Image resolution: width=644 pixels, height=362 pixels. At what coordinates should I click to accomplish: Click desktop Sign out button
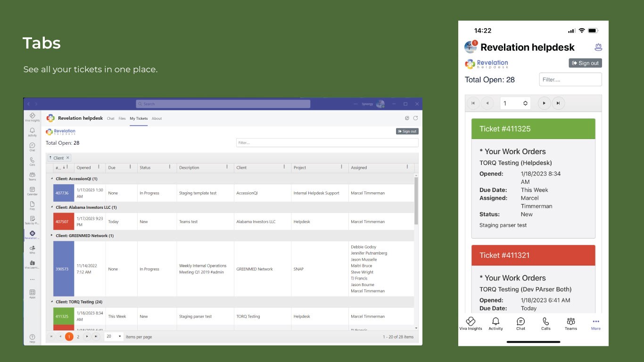[407, 132]
